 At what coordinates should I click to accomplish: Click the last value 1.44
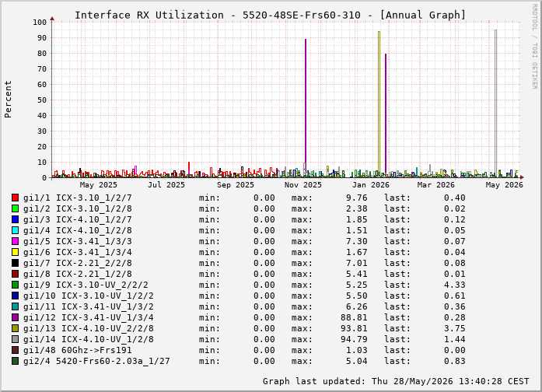(x=455, y=339)
